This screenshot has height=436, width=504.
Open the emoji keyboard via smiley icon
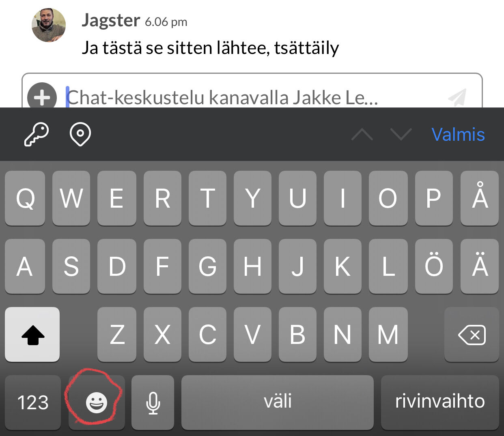[97, 402]
